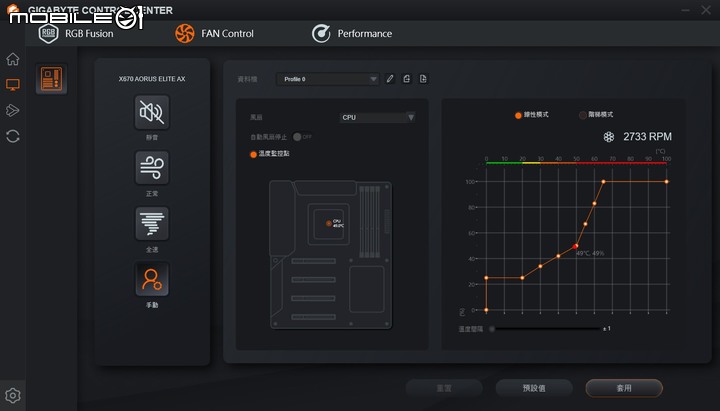Select stair mode (階梯模式) radio button
Image resolution: width=720 pixels, height=411 pixels.
pos(583,115)
